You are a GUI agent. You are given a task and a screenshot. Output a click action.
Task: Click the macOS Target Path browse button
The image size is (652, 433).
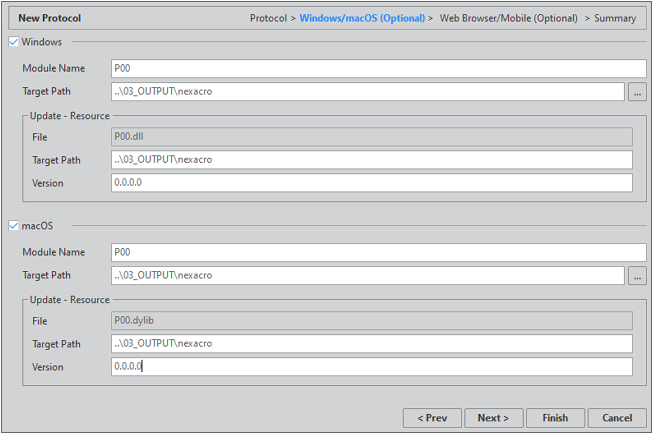637,276
